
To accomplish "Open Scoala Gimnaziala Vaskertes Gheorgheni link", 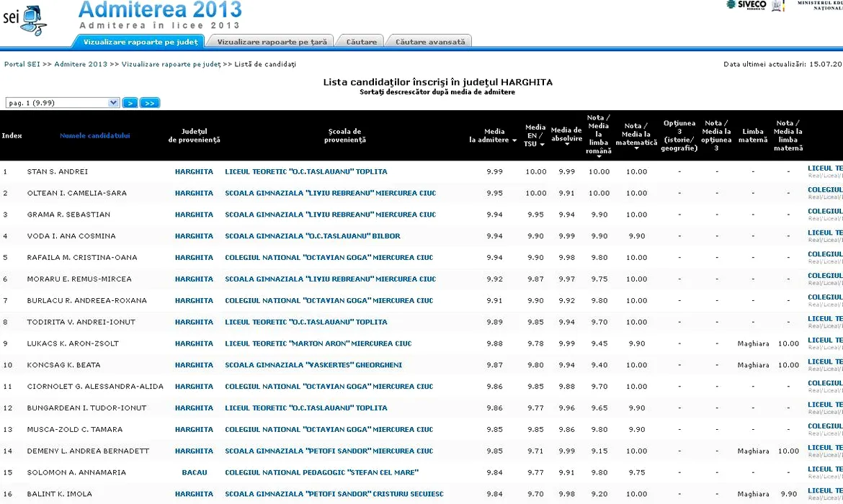I will click(313, 365).
